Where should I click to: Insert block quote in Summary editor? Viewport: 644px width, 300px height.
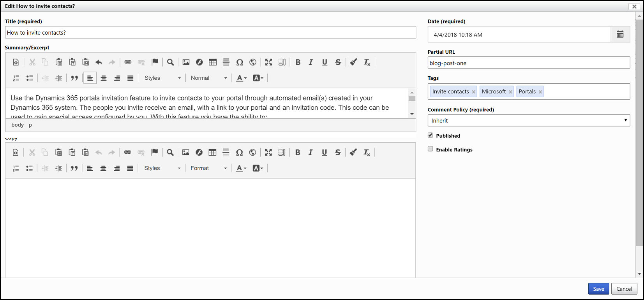point(74,78)
